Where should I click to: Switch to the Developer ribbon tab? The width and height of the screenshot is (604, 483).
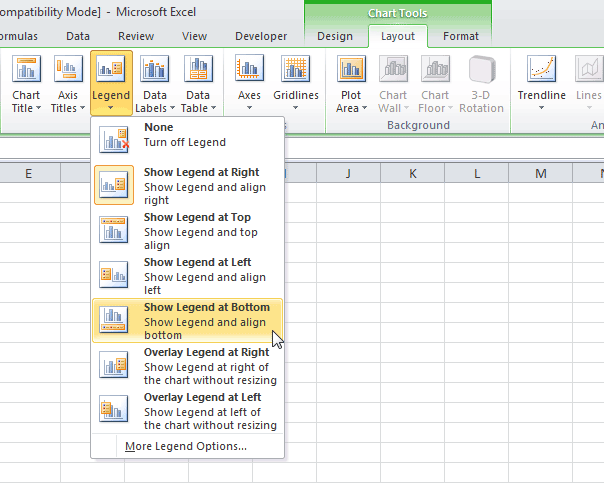(x=261, y=36)
